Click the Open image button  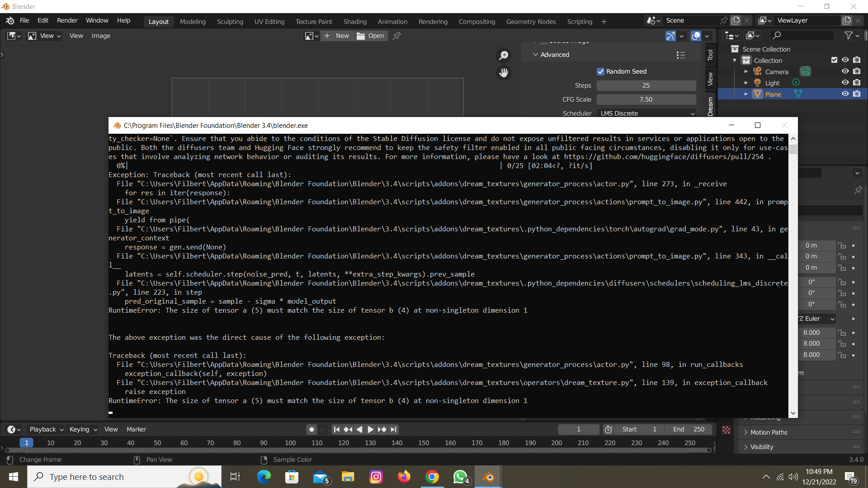(x=371, y=36)
